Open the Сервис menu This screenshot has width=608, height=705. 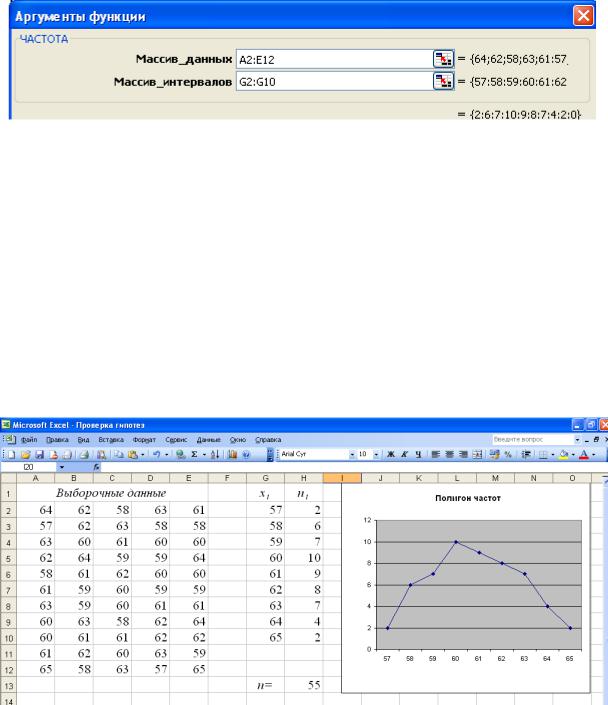tap(176, 440)
